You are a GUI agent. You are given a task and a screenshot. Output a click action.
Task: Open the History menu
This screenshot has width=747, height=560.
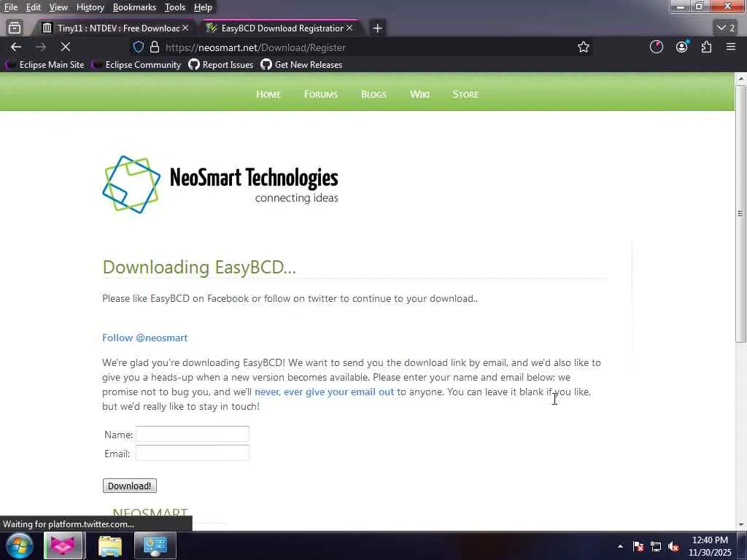90,7
